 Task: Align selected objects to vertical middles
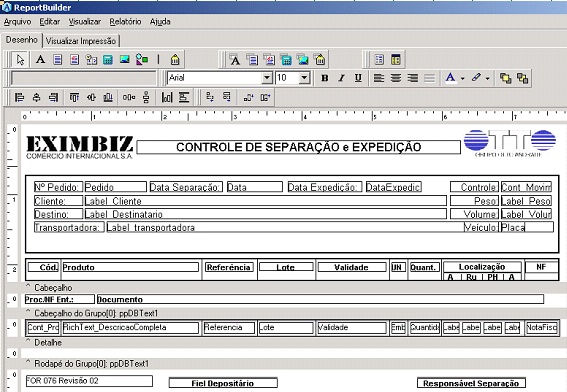(x=91, y=97)
